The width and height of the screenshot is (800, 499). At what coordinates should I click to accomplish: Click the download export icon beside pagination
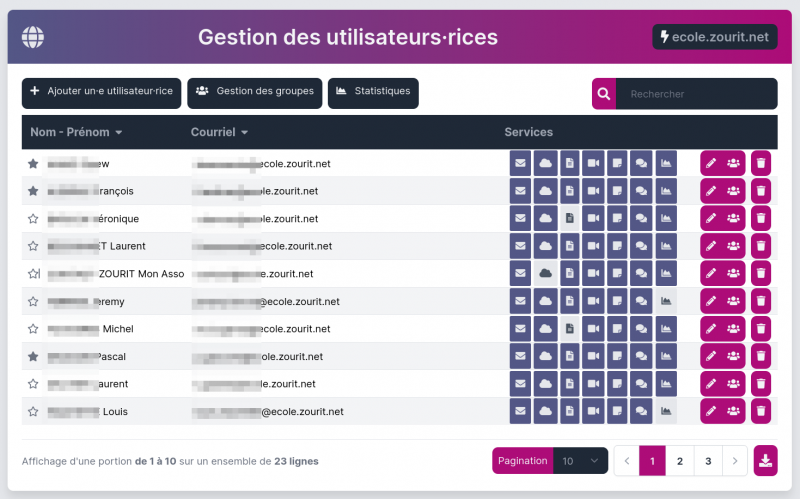765,461
